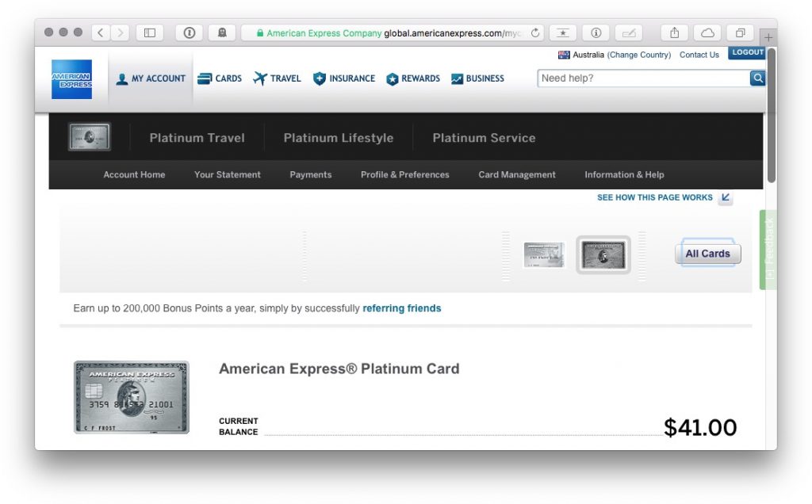This screenshot has width=812, height=504.
Task: Click the page's vertical scrollbar
Action: [x=771, y=115]
